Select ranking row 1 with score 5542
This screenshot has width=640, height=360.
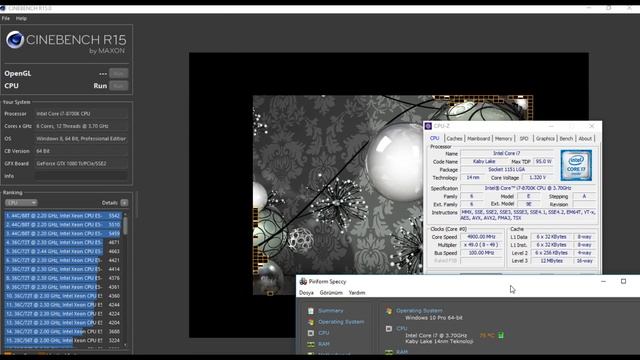point(63,216)
